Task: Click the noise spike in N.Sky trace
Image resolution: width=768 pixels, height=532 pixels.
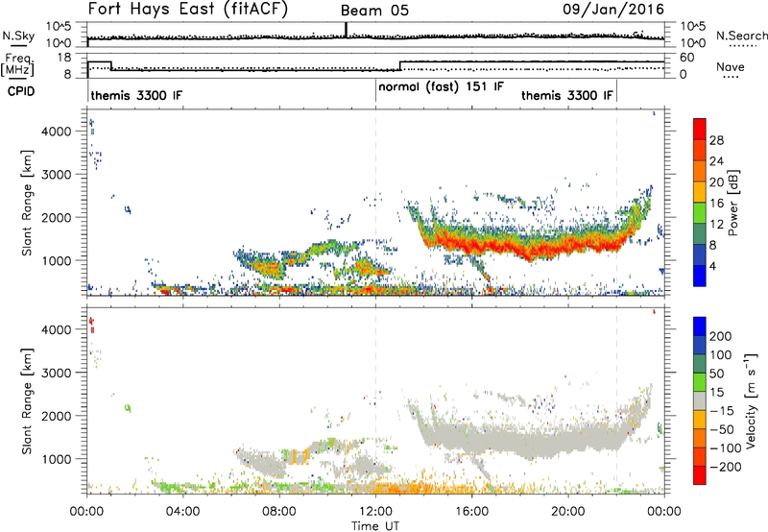Action: [x=346, y=30]
